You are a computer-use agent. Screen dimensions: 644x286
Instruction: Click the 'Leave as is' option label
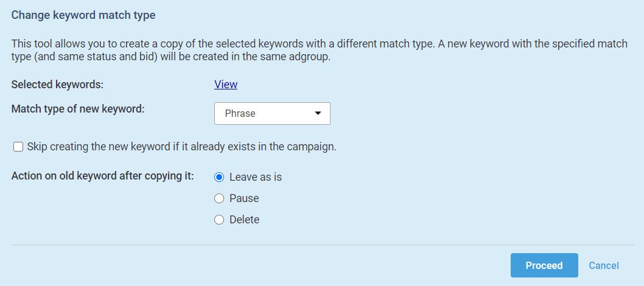pyautogui.click(x=256, y=177)
